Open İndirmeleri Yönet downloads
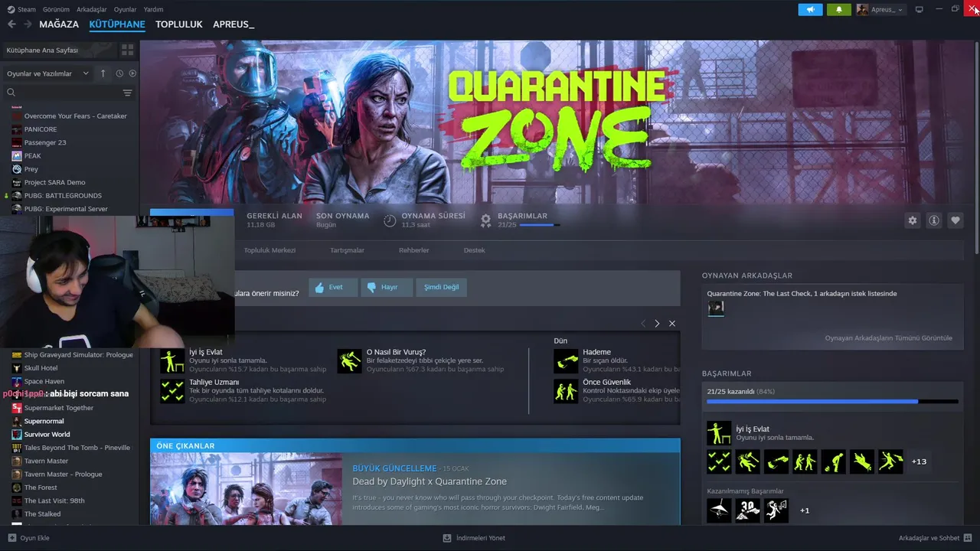The width and height of the screenshot is (980, 551). coord(474,538)
